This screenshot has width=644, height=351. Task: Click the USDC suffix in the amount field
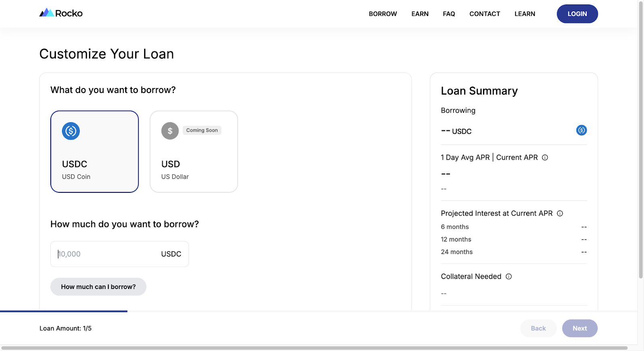click(171, 254)
